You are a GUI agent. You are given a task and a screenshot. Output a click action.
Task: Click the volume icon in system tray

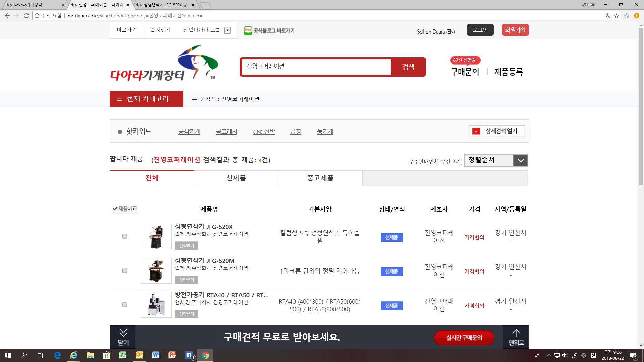point(565,355)
